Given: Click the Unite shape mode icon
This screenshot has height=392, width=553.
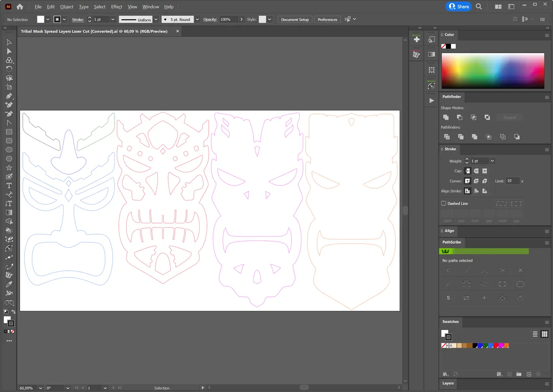Looking at the screenshot, I should coord(446,117).
